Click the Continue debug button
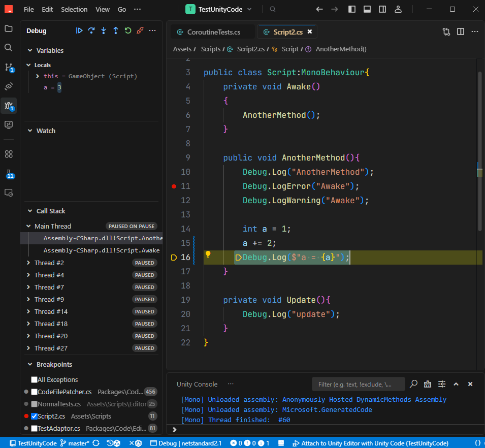 tap(79, 30)
